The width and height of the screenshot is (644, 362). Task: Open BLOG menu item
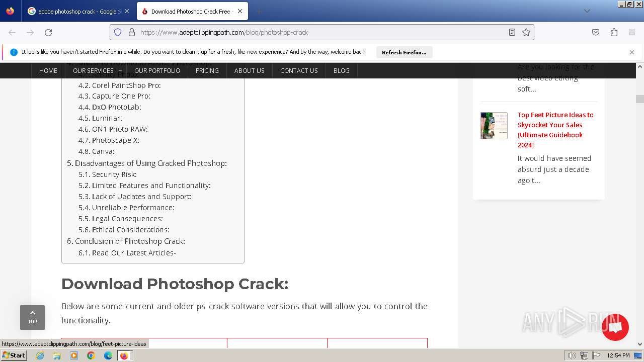coord(342,71)
